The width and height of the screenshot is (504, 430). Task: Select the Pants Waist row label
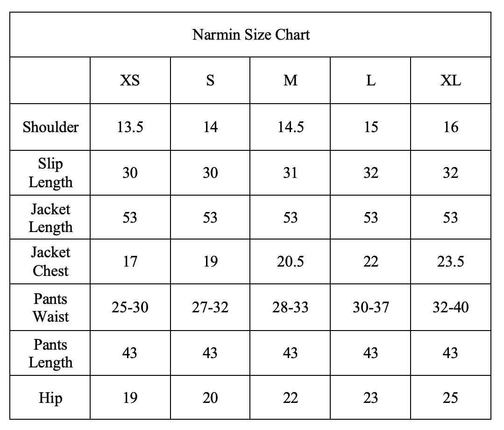tap(50, 308)
